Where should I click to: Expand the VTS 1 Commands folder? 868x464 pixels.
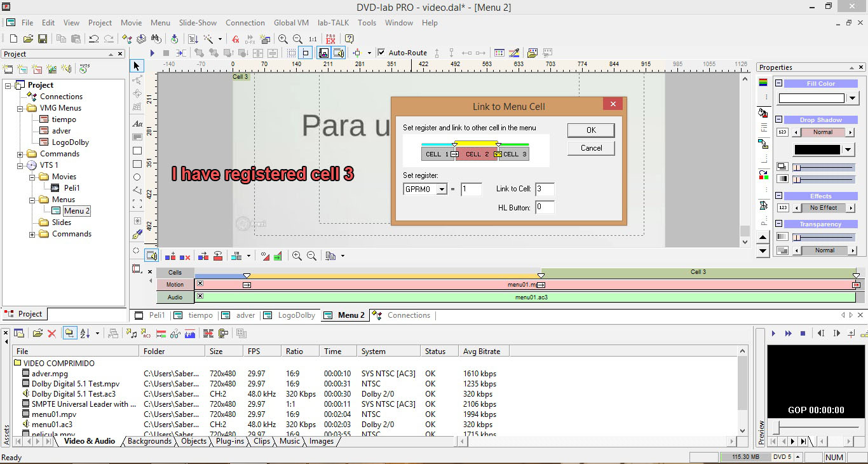tap(32, 234)
